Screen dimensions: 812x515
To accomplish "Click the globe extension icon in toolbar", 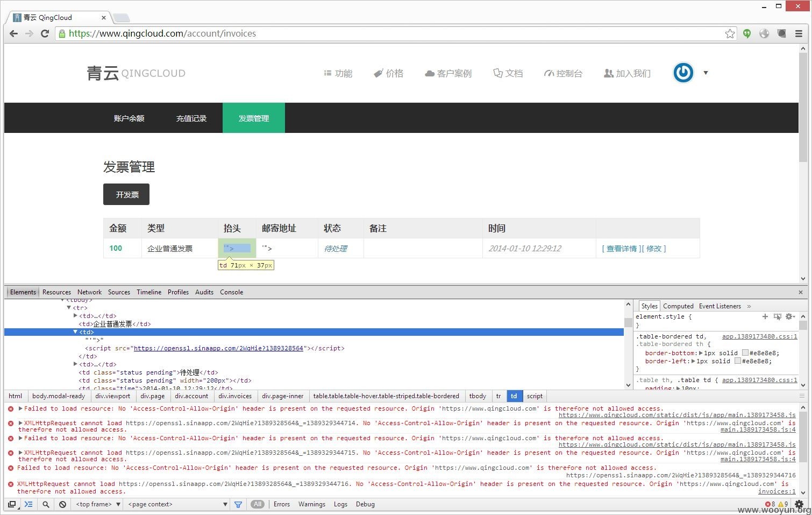I will (764, 33).
